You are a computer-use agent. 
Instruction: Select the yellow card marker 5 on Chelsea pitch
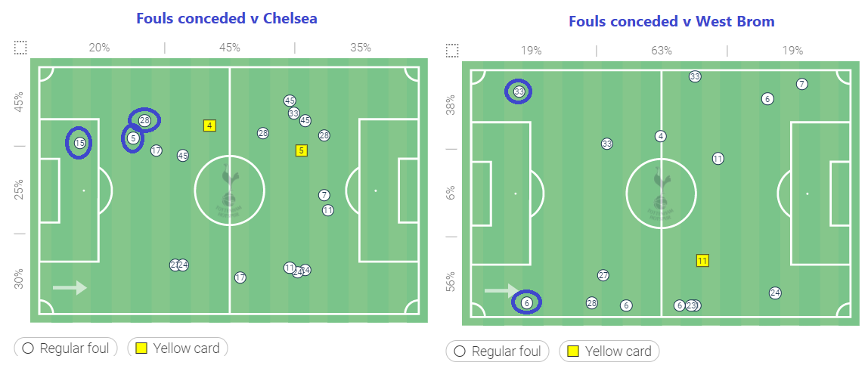[301, 150]
